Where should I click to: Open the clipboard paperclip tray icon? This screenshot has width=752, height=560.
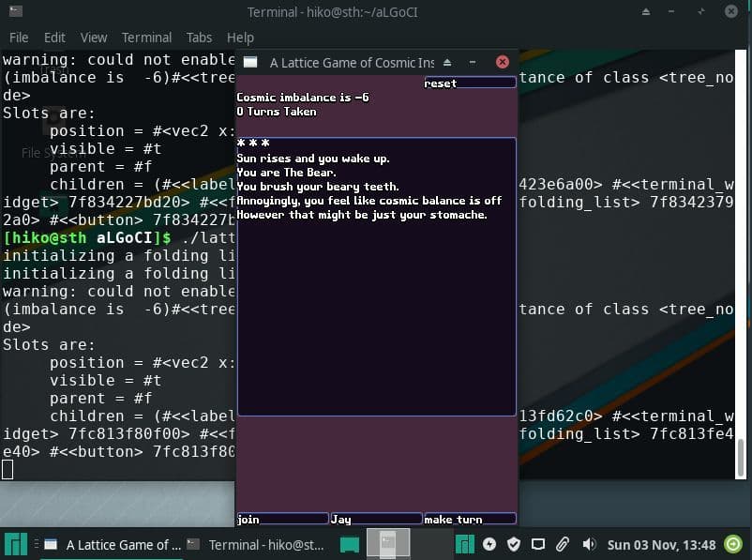point(562,544)
